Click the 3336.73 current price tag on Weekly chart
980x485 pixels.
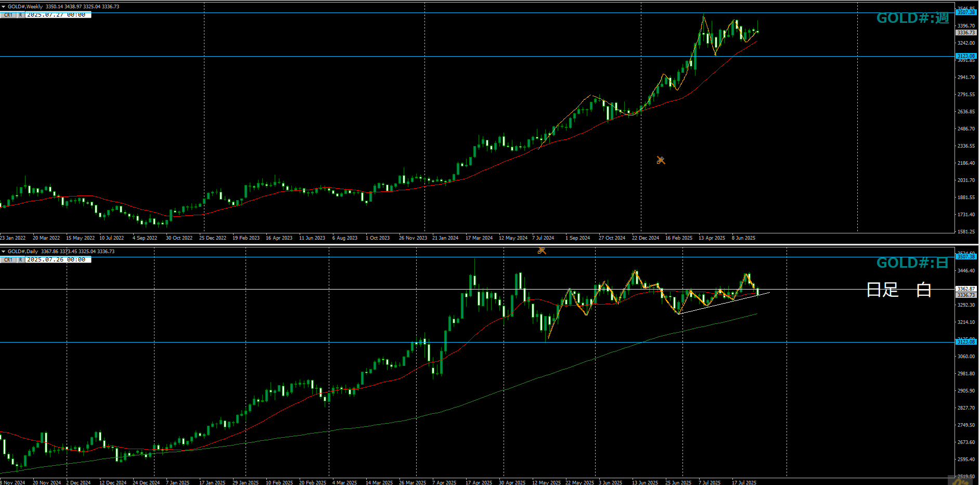[x=966, y=33]
